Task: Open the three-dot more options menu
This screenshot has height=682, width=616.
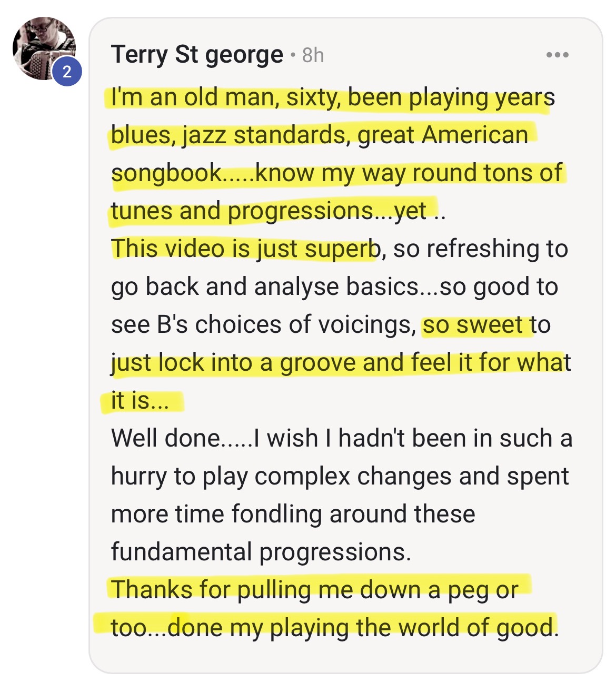Action: tap(557, 55)
